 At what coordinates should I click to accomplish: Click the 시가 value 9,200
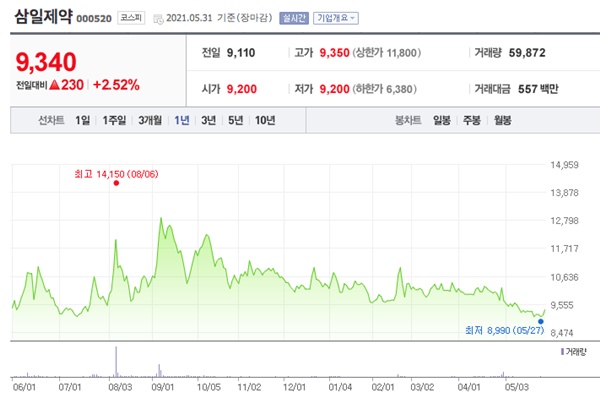pyautogui.click(x=241, y=89)
